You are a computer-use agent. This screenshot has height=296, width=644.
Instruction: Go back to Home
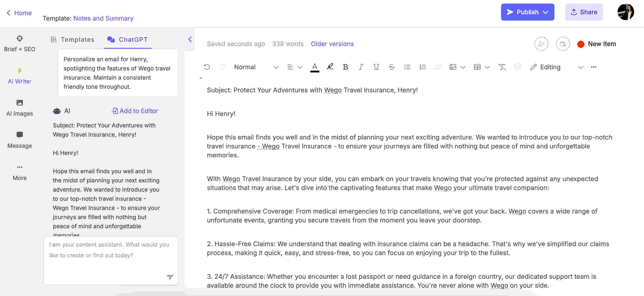[x=19, y=13]
